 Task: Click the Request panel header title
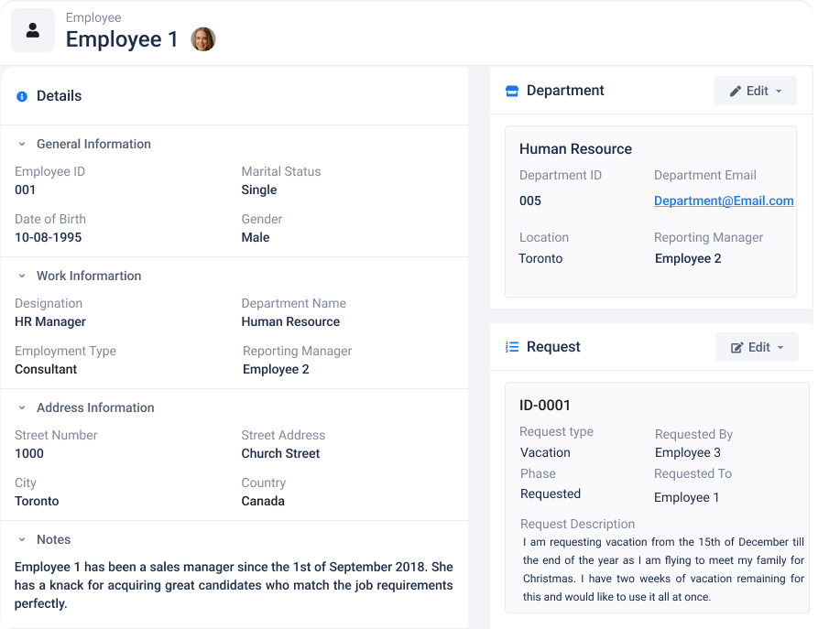pyautogui.click(x=553, y=347)
